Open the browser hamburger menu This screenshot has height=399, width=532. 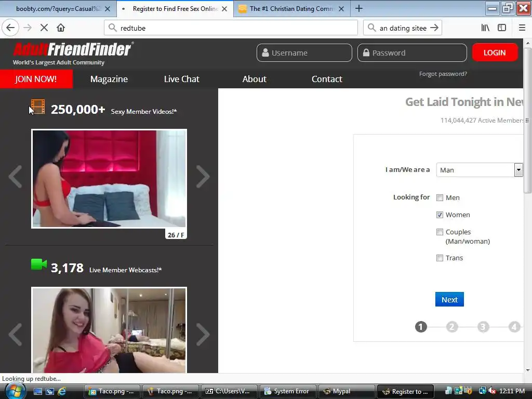[x=522, y=28]
